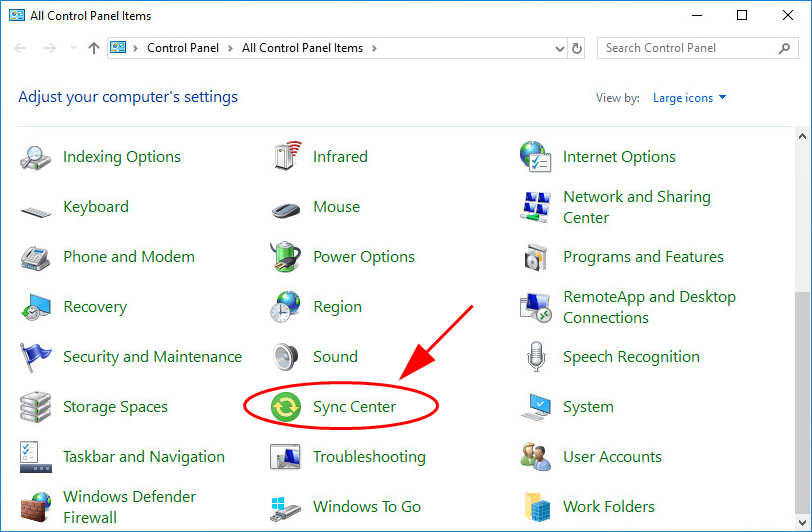Open the Speech Recognition link text

(x=631, y=357)
